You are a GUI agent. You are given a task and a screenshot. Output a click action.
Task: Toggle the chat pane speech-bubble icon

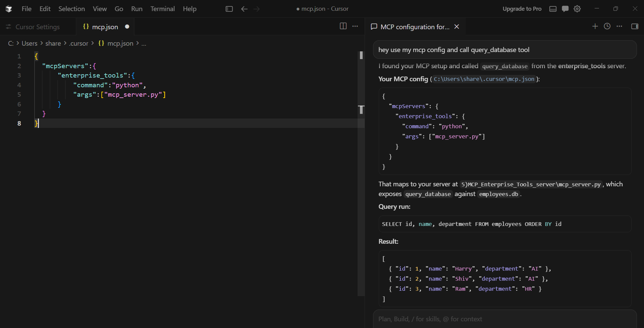tap(565, 9)
